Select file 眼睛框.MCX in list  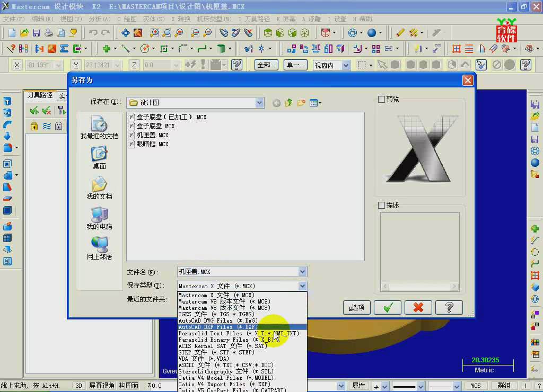coord(148,144)
